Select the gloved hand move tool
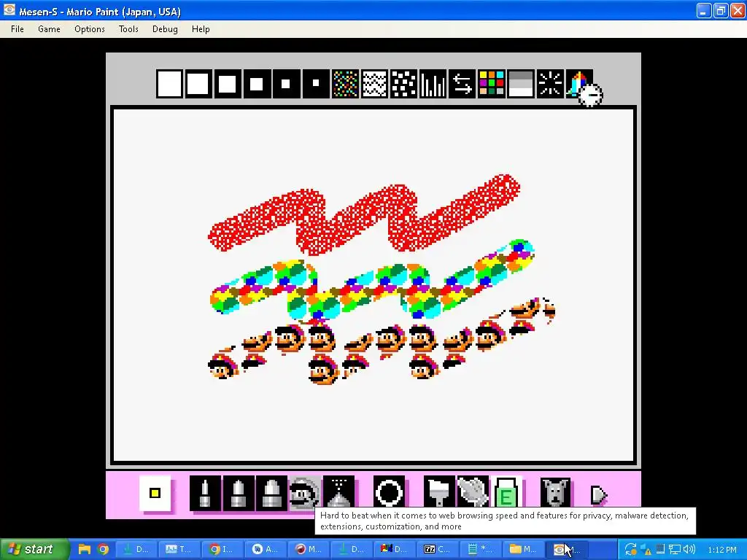The height and width of the screenshot is (560, 747). tap(473, 492)
